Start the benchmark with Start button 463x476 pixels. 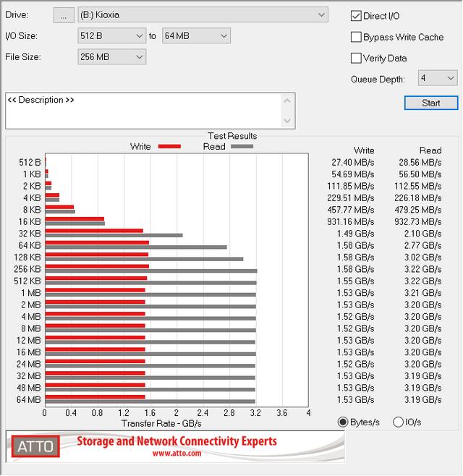coord(431,103)
